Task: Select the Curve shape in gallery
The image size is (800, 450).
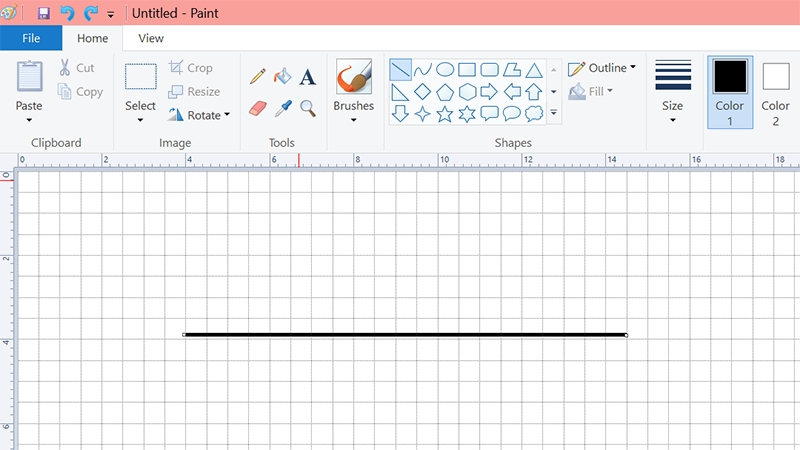Action: point(423,70)
